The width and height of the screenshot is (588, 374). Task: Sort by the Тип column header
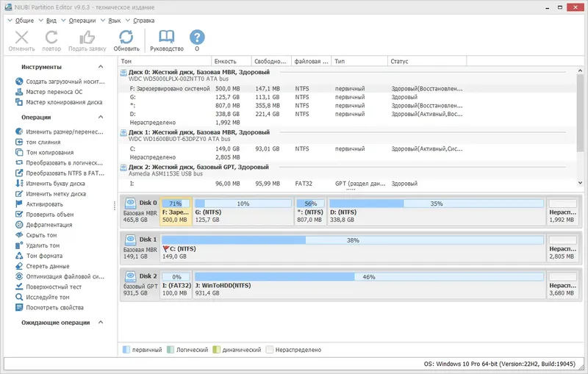tap(359, 61)
